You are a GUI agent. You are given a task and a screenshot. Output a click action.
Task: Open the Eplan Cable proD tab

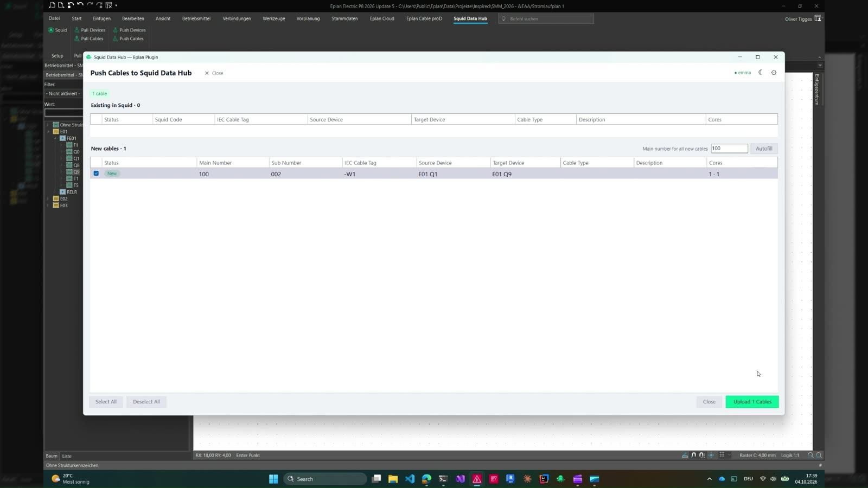point(424,18)
